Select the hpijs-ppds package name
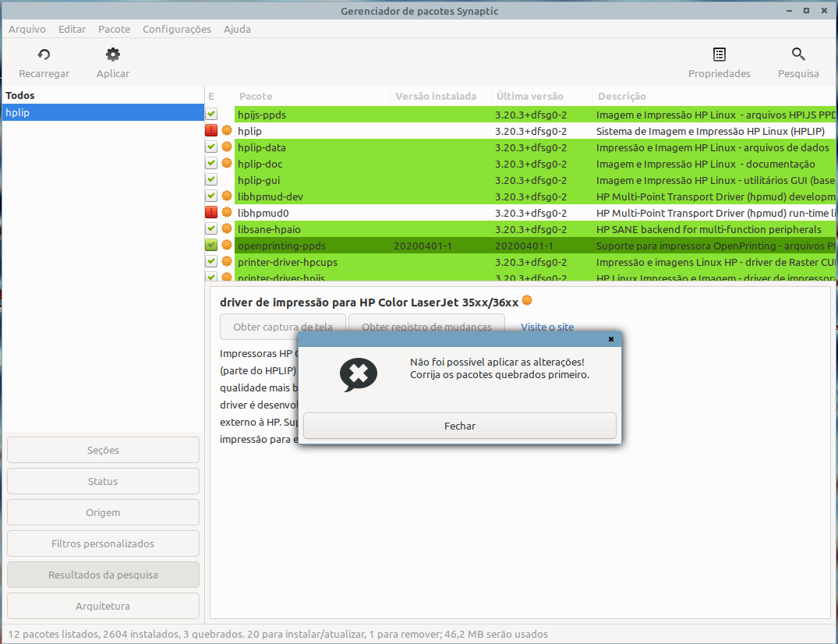Viewport: 838px width, 644px height. 262,115
